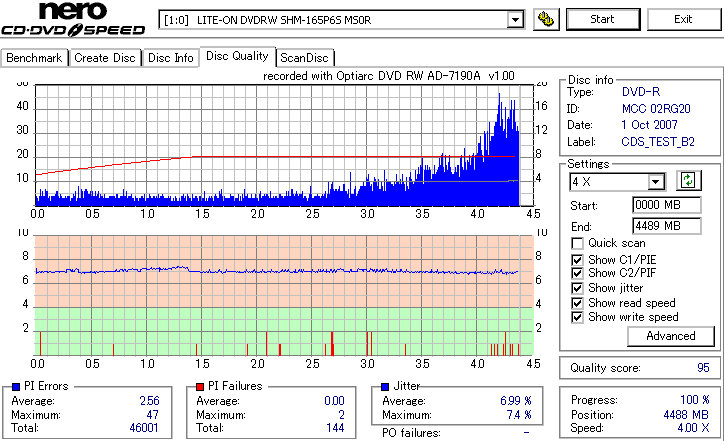The image size is (724, 441).
Task: Uncheck Show C1/PIE
Action: 577,260
